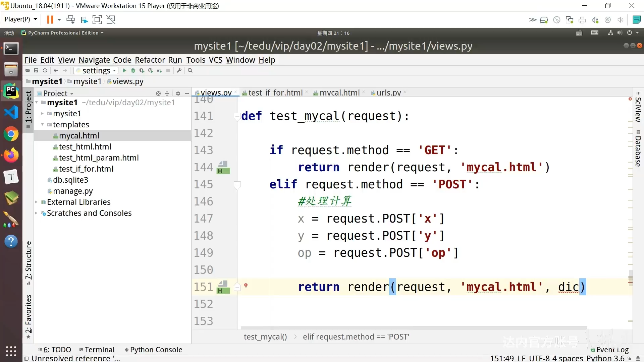
Task: Click the Run configuration 'settings' dropdown
Action: tap(95, 70)
